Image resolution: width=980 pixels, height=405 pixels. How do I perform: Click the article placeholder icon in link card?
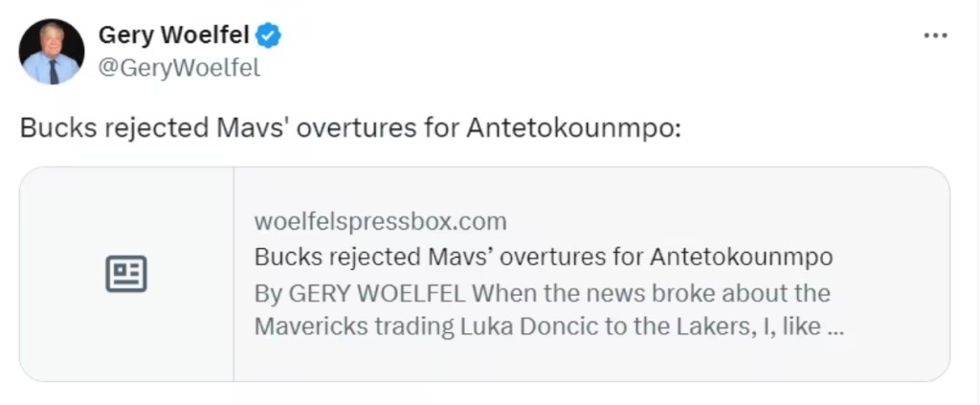tap(125, 274)
